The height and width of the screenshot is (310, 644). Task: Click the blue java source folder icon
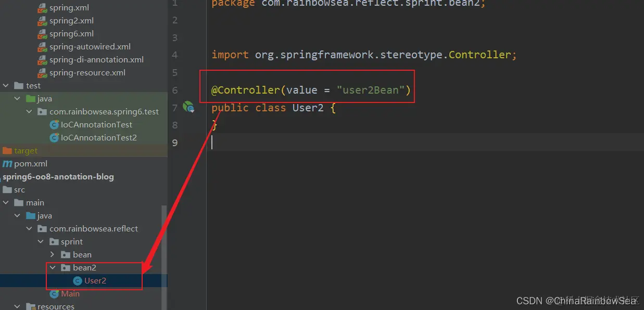pos(30,216)
